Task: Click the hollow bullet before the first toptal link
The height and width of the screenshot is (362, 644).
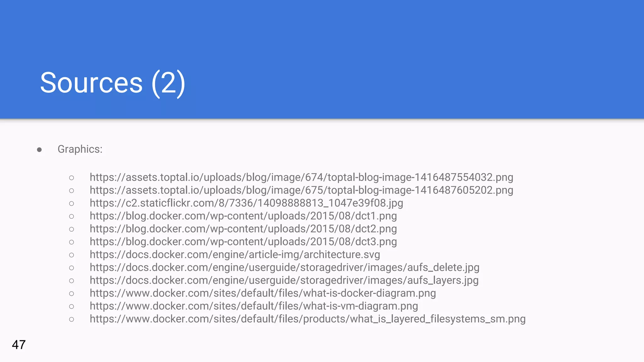Action: pyautogui.click(x=71, y=178)
